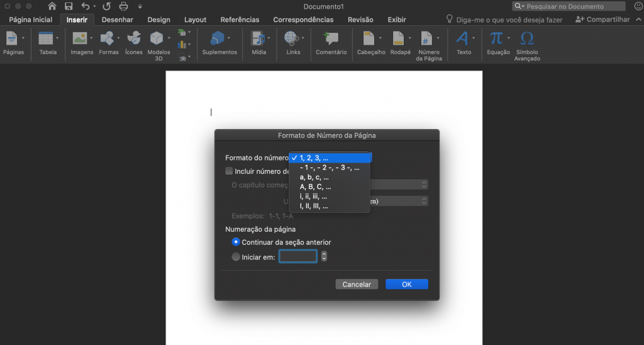Viewport: 644px width, 345px height.
Task: Expand the Formas dropdown arrow
Action: point(118,38)
